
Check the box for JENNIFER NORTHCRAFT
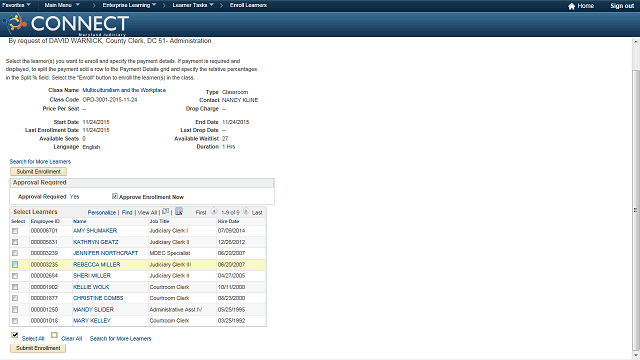click(x=15, y=253)
